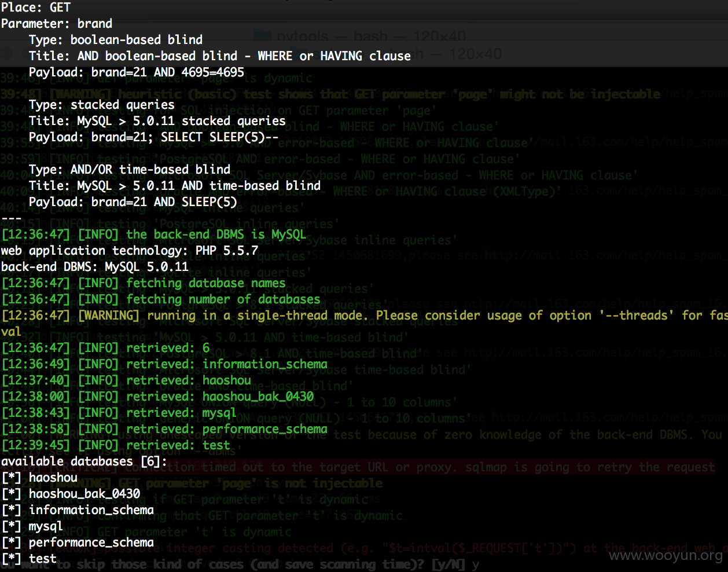Click '[*] mysql' database entry

32,526
